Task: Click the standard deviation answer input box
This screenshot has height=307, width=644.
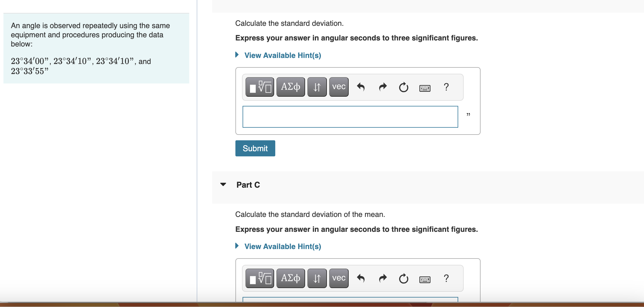Action: click(x=350, y=117)
